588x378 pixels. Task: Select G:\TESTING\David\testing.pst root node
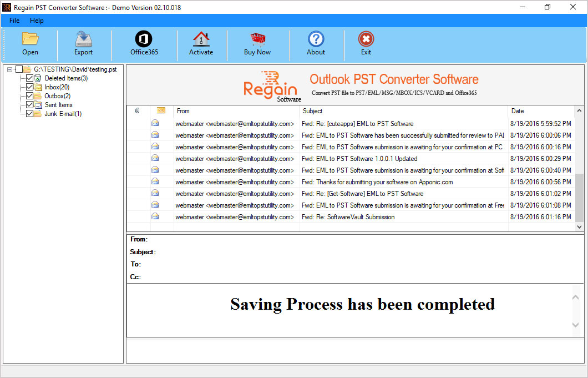pyautogui.click(x=75, y=69)
